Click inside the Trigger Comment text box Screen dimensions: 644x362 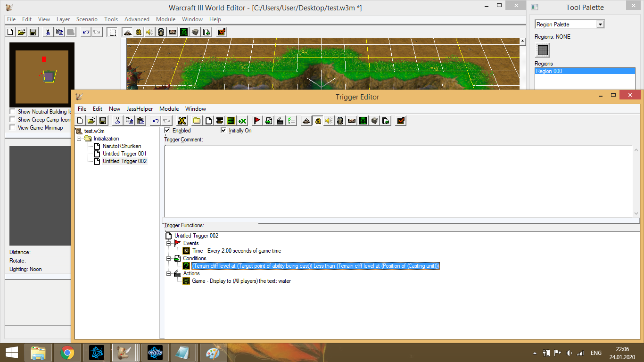point(398,181)
